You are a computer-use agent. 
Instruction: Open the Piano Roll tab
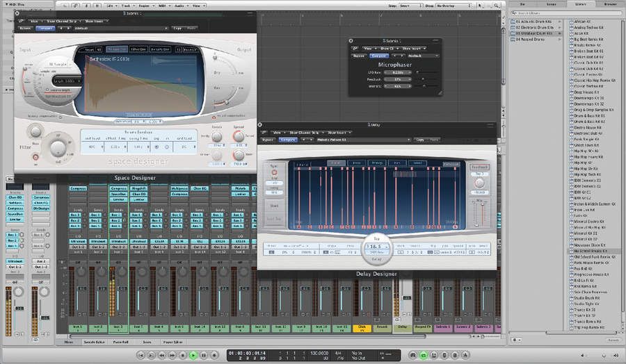[x=120, y=342]
